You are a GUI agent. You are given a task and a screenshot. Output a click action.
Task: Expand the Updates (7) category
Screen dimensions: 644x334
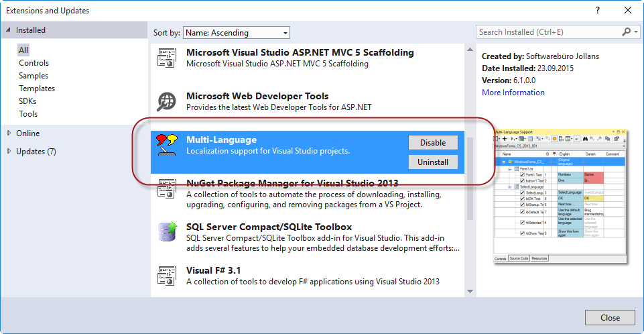pos(9,151)
